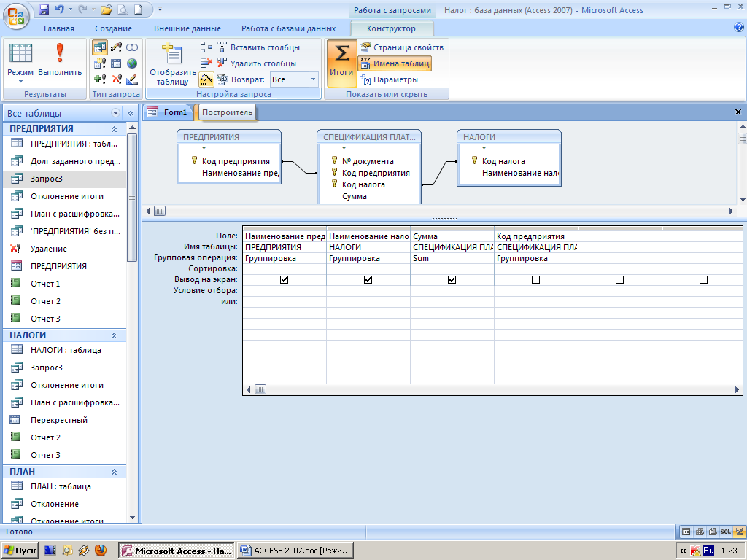Toggle the Итоги totals button
747x560 pixels.
tap(341, 63)
